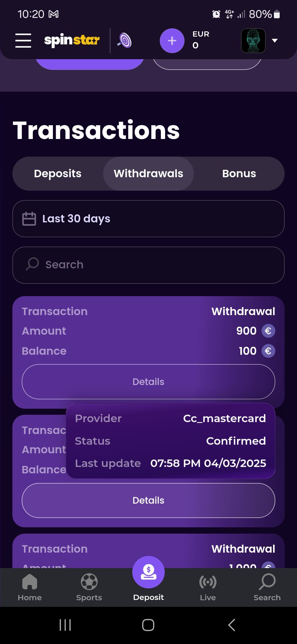Switch to the Bonus tab
The height and width of the screenshot is (644, 297).
tap(239, 174)
